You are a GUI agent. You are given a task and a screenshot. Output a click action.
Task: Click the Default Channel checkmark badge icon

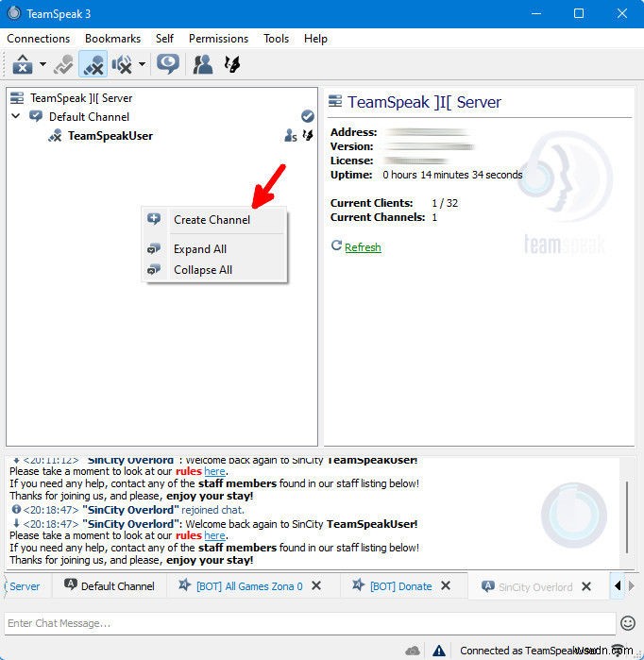pos(308,116)
